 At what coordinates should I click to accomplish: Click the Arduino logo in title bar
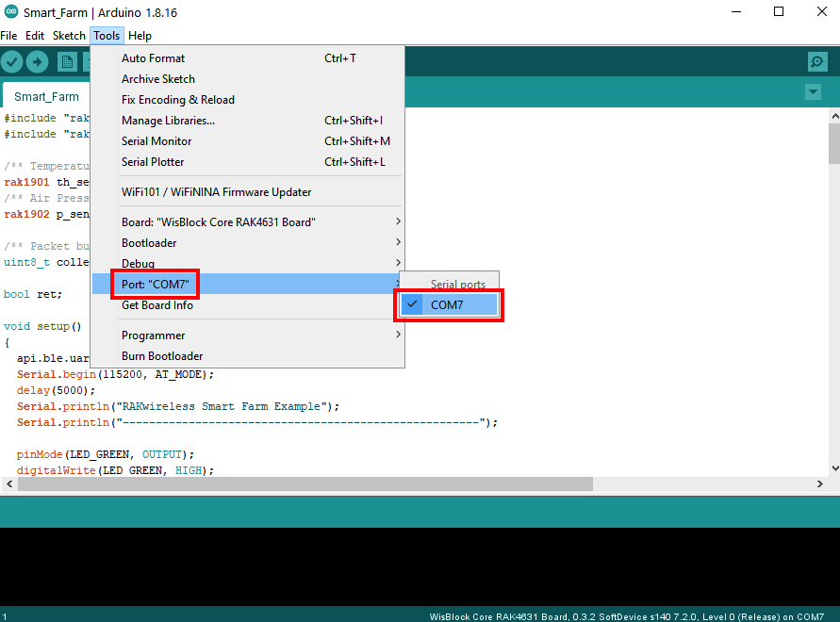pos(10,12)
